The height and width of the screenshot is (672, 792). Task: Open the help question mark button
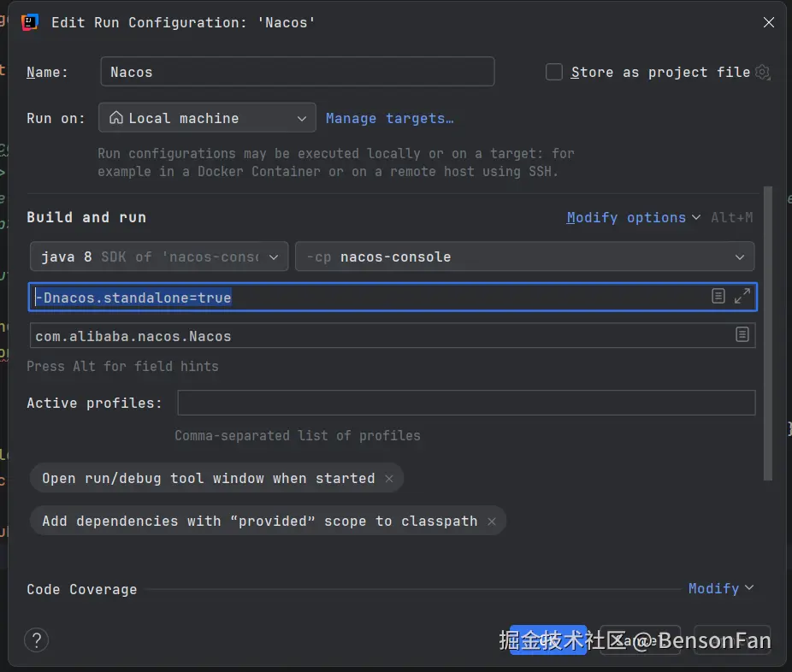tap(37, 640)
